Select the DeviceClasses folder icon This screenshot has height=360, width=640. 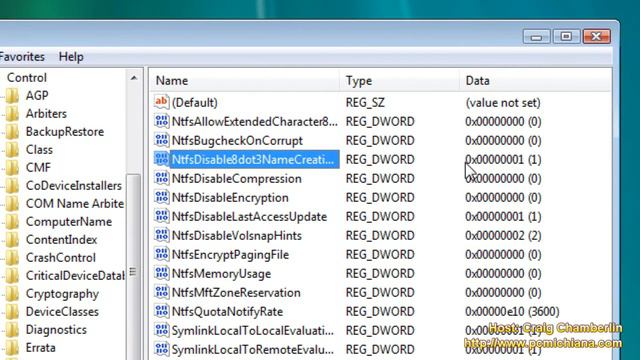point(12,312)
